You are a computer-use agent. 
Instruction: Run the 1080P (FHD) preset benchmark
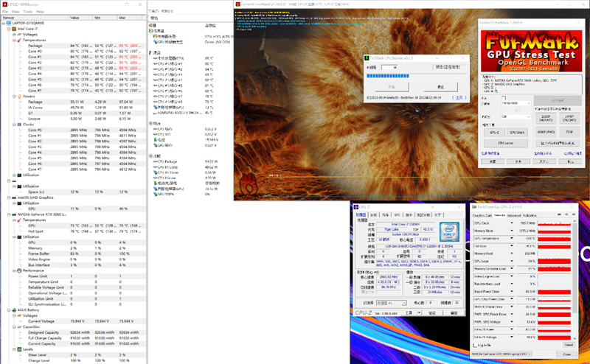point(546,132)
